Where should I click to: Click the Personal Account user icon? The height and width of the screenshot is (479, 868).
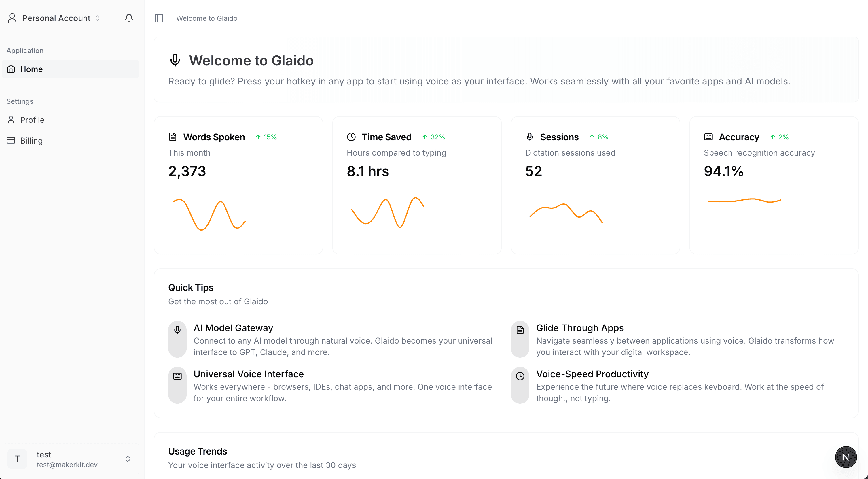click(12, 18)
